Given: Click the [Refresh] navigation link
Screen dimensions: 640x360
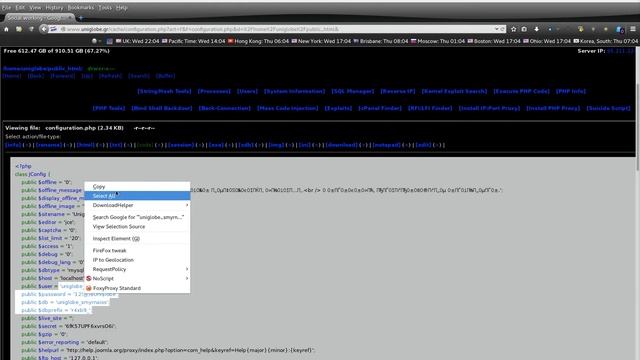Looking at the screenshot, I should [110, 76].
